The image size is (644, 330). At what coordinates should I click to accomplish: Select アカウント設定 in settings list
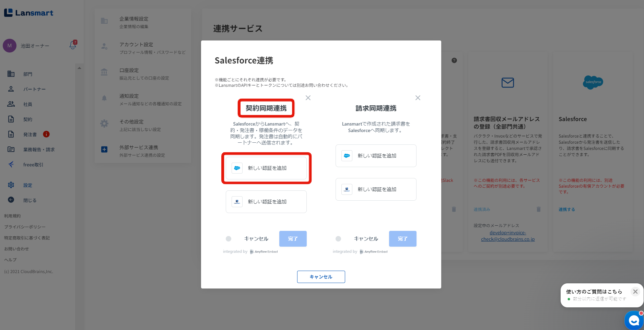pyautogui.click(x=143, y=48)
